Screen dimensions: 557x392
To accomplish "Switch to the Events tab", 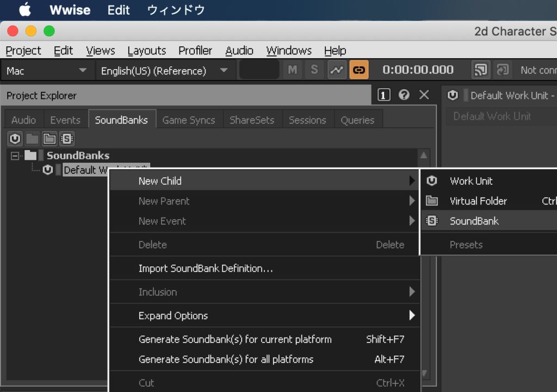I will (65, 120).
